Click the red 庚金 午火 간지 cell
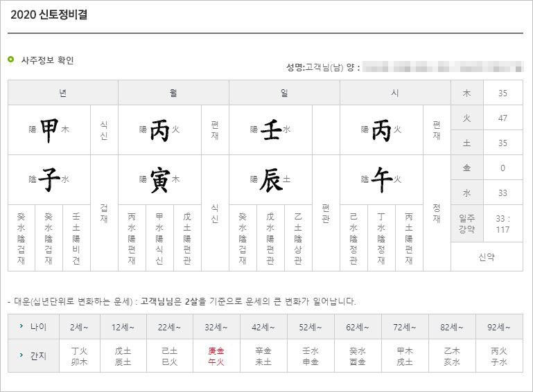 pos(216,356)
